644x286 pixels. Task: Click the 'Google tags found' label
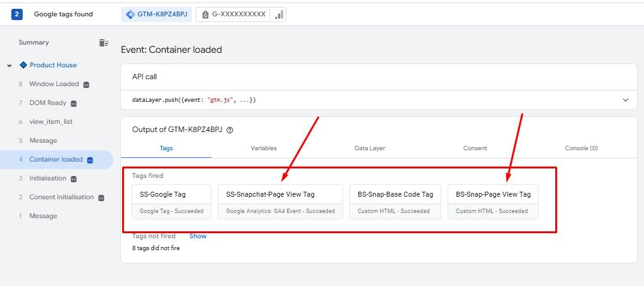point(63,14)
